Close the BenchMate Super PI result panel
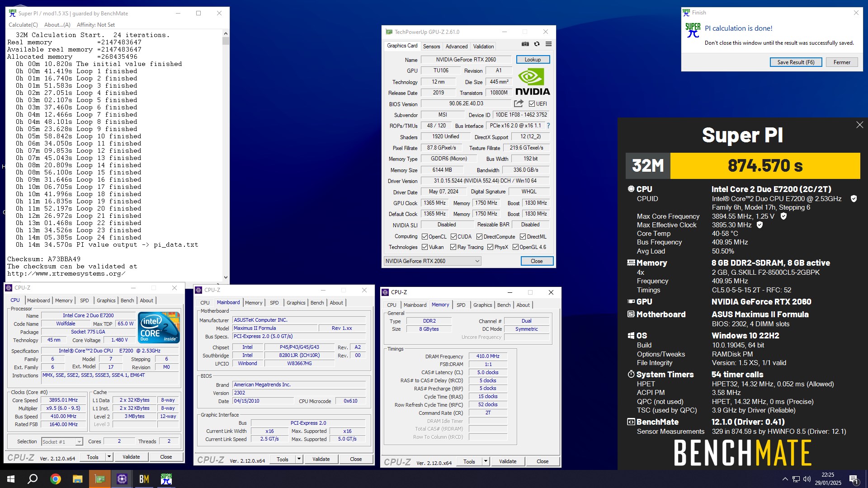The height and width of the screenshot is (488, 868). click(859, 125)
